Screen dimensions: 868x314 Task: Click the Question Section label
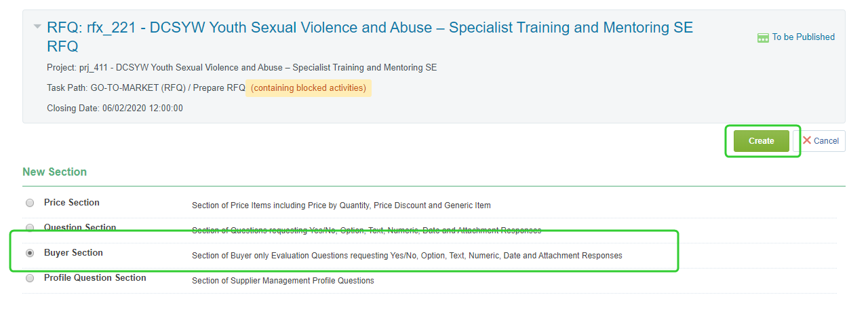80,228
